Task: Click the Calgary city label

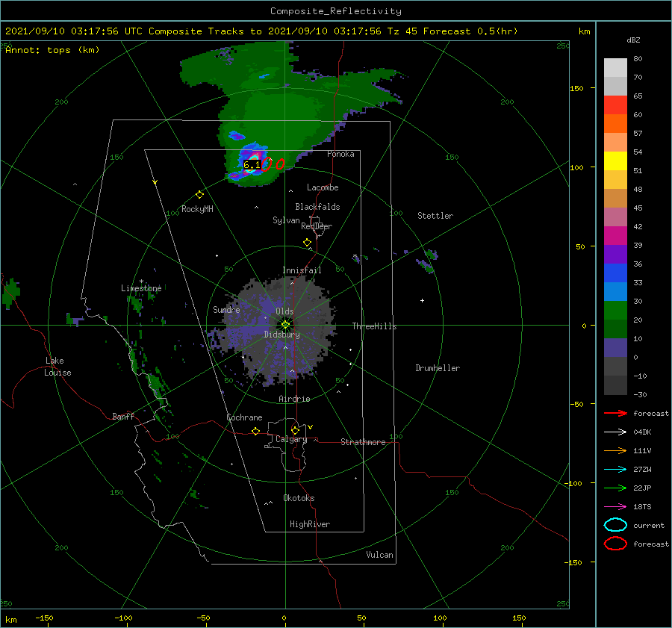Action: pyautogui.click(x=291, y=439)
